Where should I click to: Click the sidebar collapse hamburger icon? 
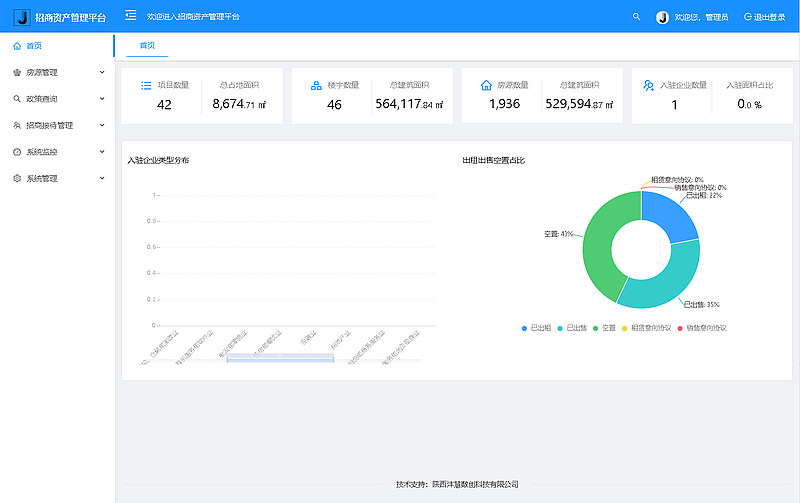click(131, 16)
